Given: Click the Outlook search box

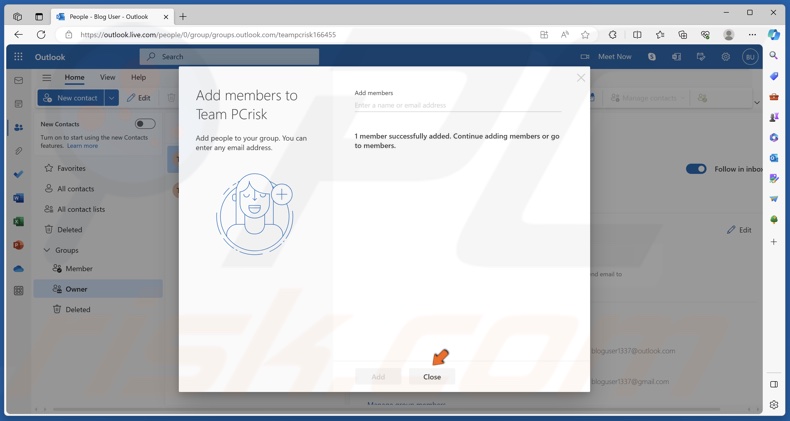Looking at the screenshot, I should [x=229, y=57].
